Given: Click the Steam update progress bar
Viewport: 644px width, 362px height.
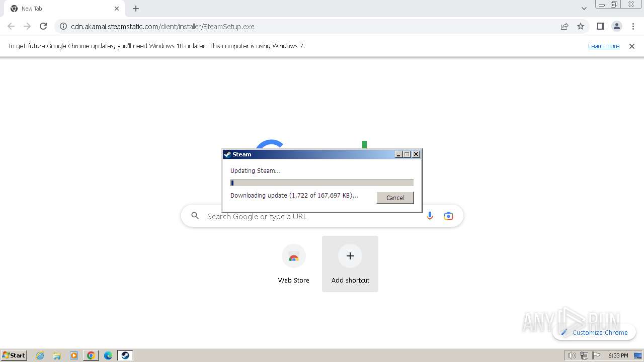Looking at the screenshot, I should (x=322, y=183).
